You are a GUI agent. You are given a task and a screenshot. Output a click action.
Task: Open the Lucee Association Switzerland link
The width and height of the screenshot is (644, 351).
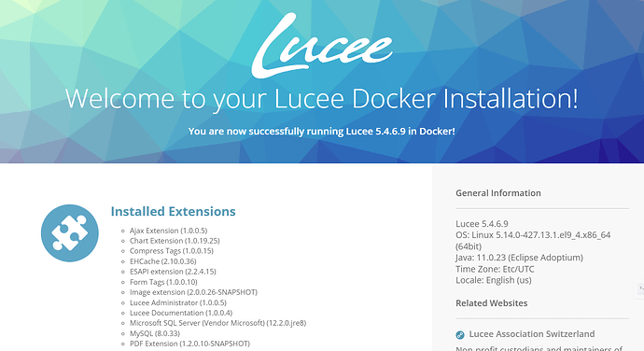point(532,334)
